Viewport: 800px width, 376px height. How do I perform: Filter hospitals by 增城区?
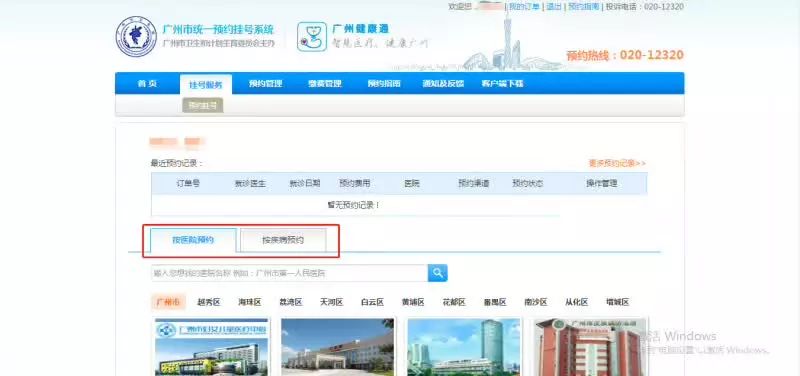click(x=617, y=302)
